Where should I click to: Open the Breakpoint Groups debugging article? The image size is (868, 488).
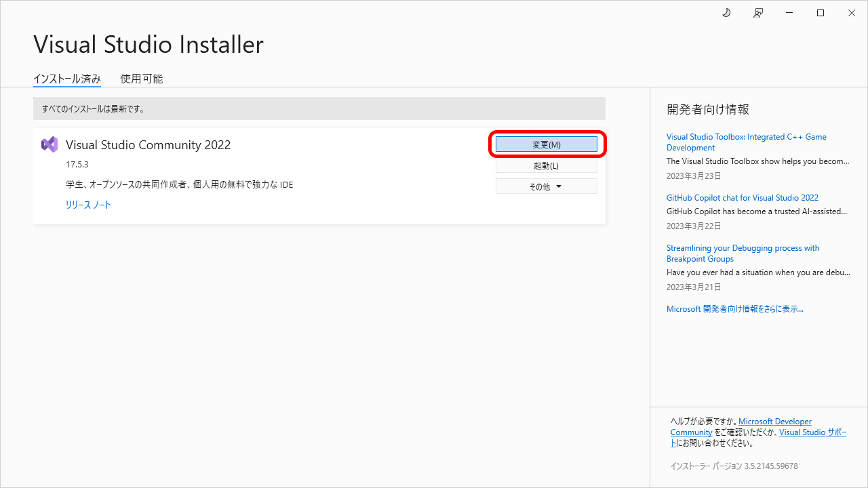pos(743,253)
